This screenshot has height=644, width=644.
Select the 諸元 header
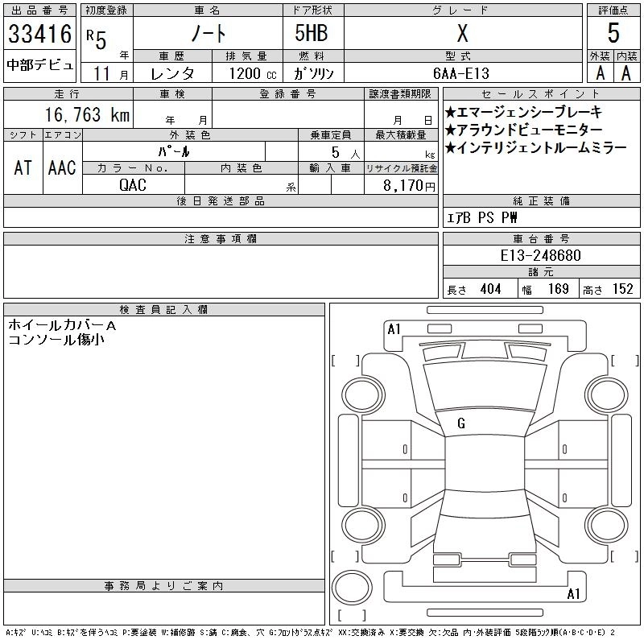tap(541, 272)
